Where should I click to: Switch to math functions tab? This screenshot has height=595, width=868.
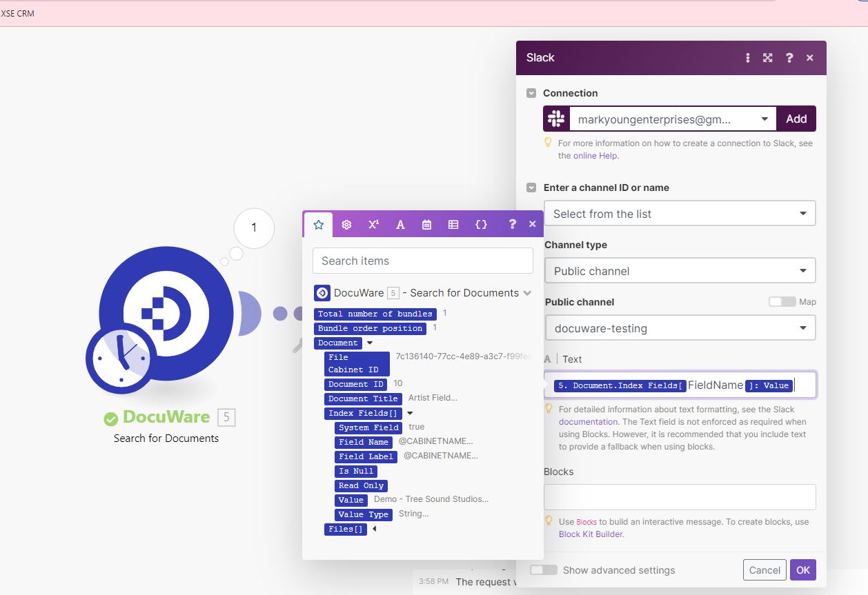373,224
